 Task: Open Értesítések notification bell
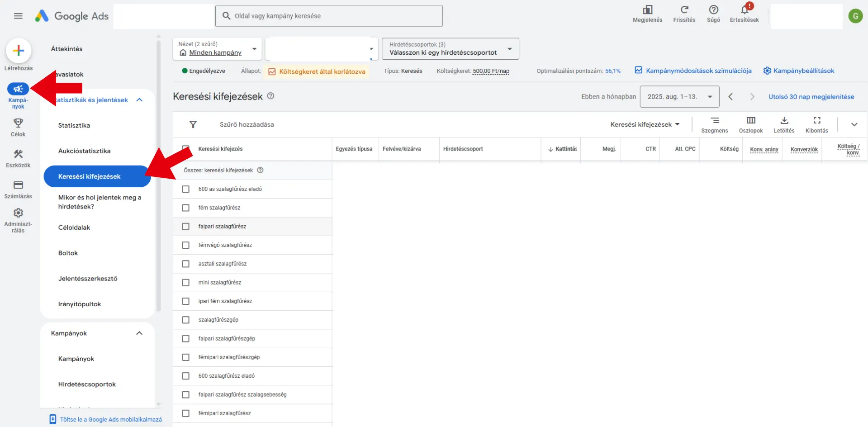744,10
